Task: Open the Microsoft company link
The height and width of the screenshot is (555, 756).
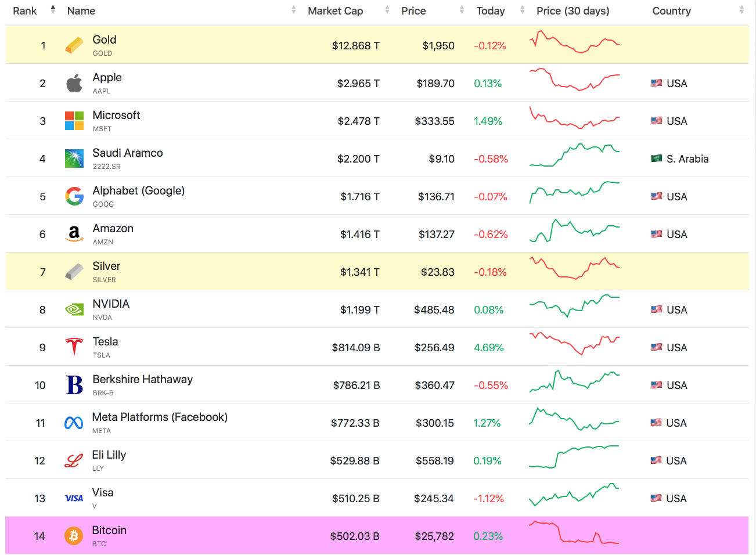Action: pyautogui.click(x=117, y=115)
